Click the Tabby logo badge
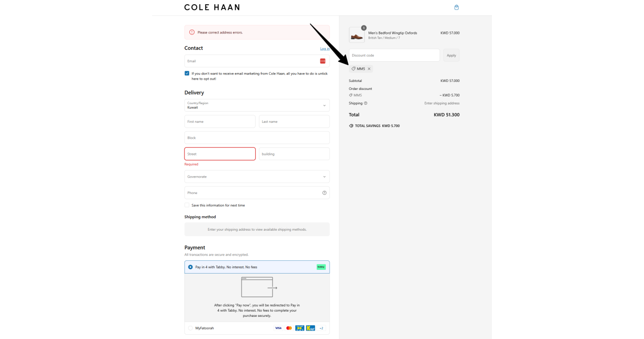Screen dimensions: 644x339 (321, 267)
